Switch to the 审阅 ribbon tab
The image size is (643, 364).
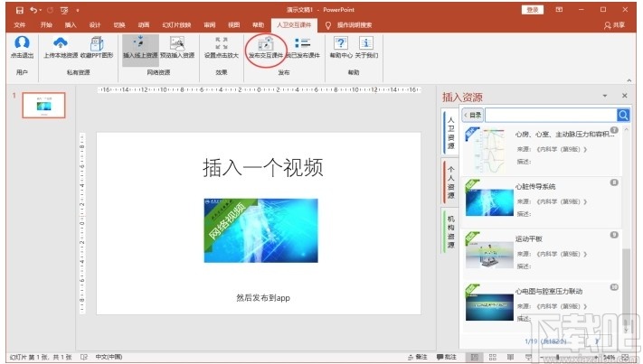pyautogui.click(x=210, y=25)
